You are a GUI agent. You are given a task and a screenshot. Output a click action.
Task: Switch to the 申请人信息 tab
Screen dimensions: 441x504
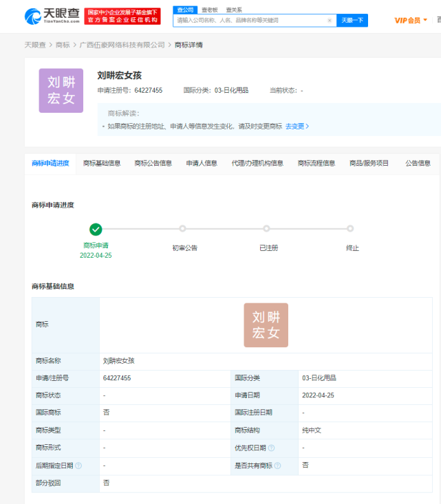pyautogui.click(x=202, y=163)
